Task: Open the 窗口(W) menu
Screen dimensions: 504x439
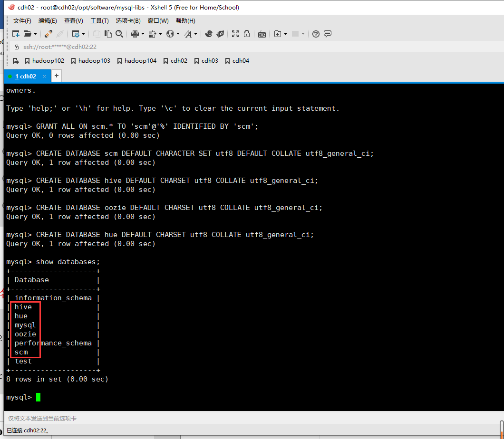Action: 158,21
